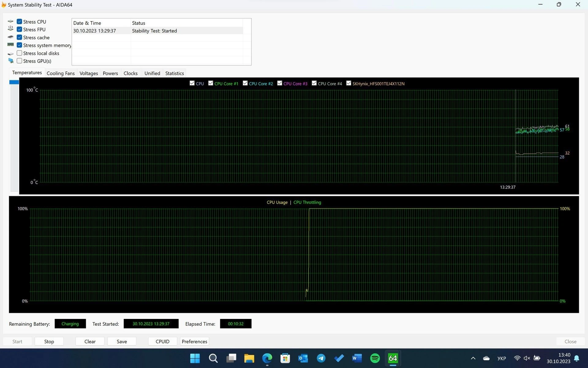Image resolution: width=588 pixels, height=368 pixels.
Task: Select the AIDA64 taskbar icon
Action: click(x=393, y=358)
